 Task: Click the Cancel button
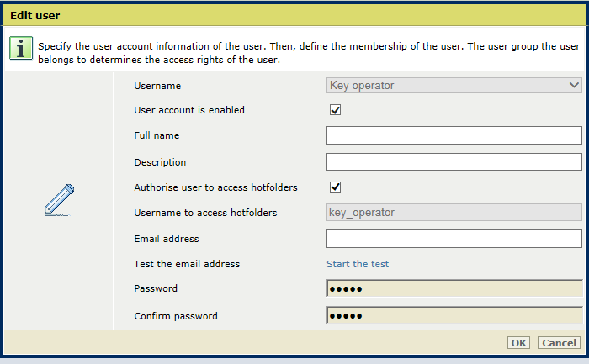click(x=559, y=343)
